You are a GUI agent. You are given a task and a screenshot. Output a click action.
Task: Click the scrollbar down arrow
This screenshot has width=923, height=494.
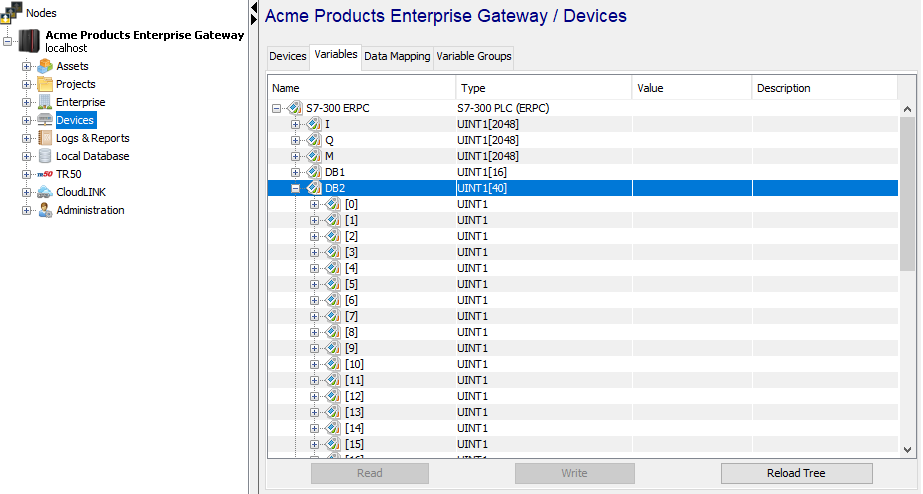[907, 450]
